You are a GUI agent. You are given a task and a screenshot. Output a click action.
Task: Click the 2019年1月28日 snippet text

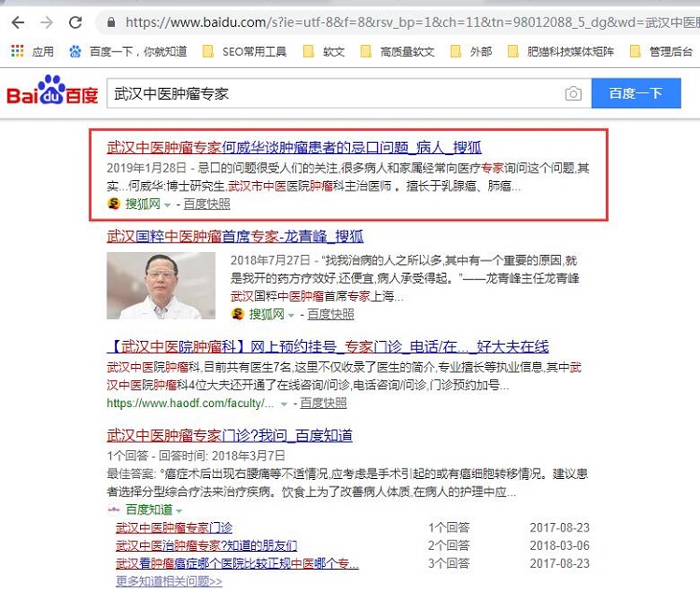(x=147, y=168)
